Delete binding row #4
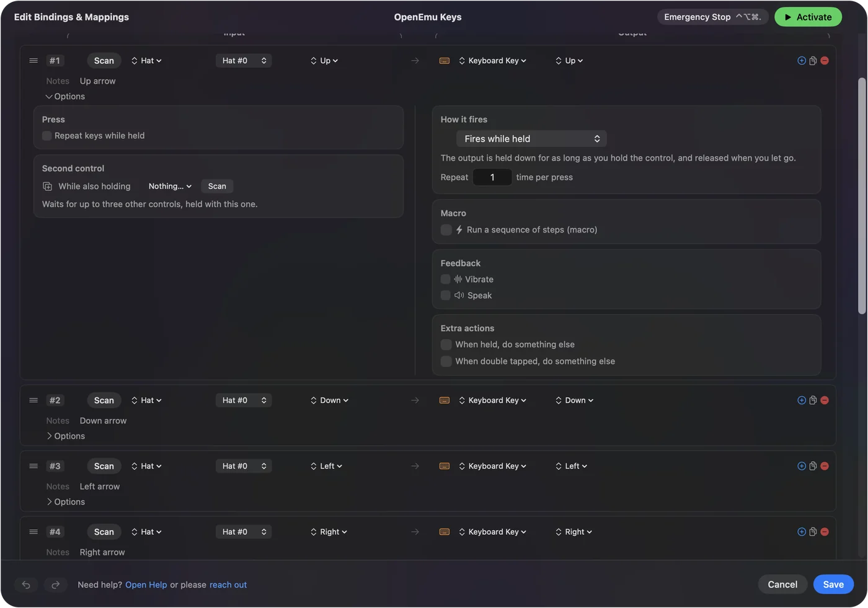Image resolution: width=868 pixels, height=608 pixels. pyautogui.click(x=825, y=532)
